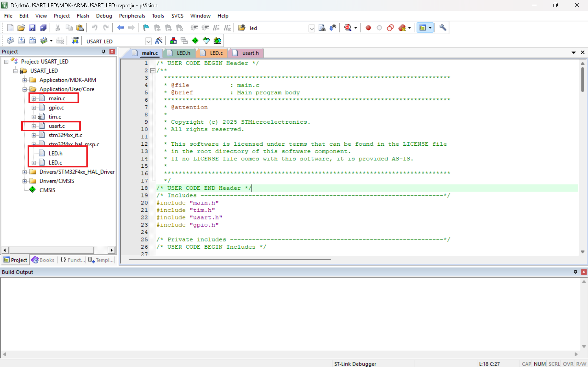Open the Peripherals menu
The width and height of the screenshot is (588, 367).
132,16
